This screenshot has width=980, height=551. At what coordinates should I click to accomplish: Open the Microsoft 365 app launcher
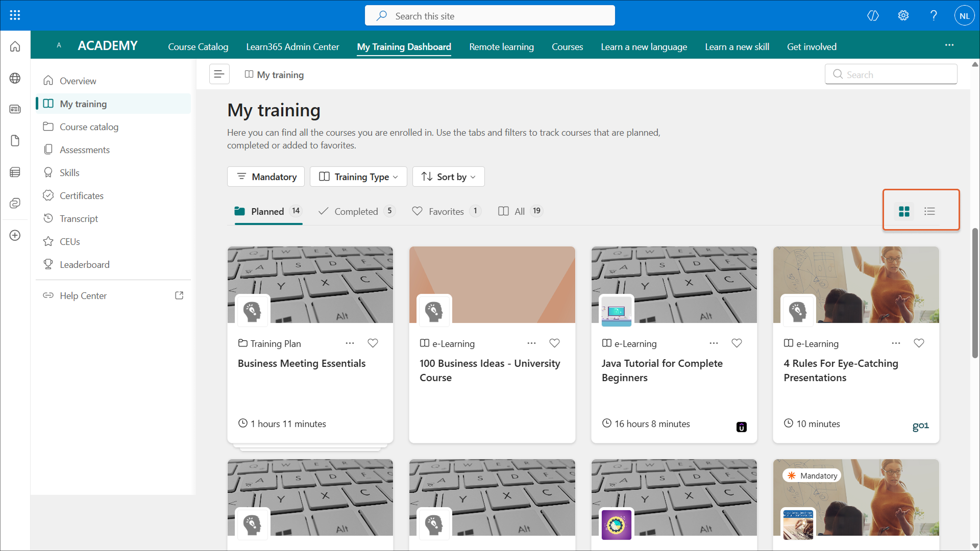[15, 15]
